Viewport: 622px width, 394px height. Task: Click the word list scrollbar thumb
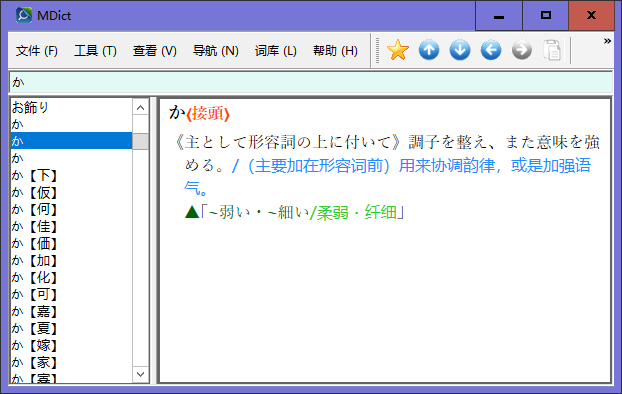140,141
